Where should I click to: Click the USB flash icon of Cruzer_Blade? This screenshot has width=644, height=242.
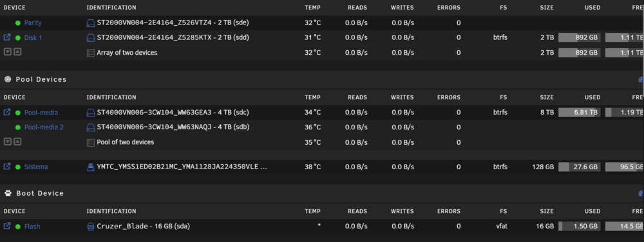click(x=90, y=227)
